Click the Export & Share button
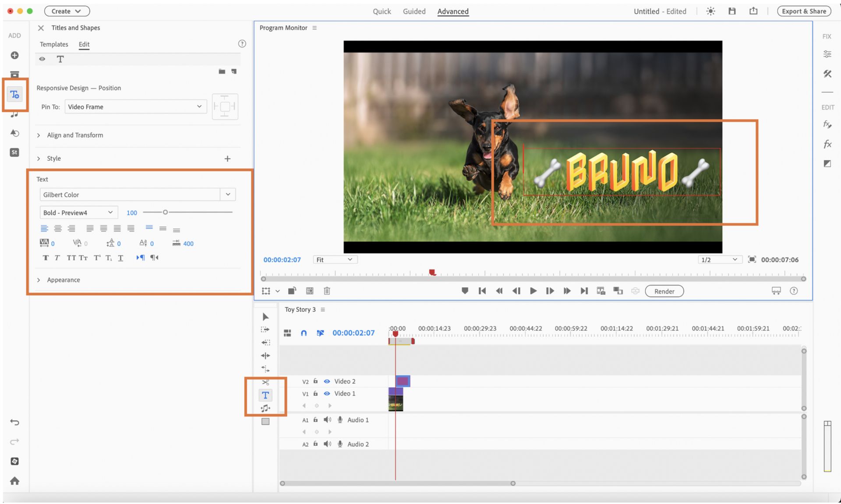 [x=804, y=11]
